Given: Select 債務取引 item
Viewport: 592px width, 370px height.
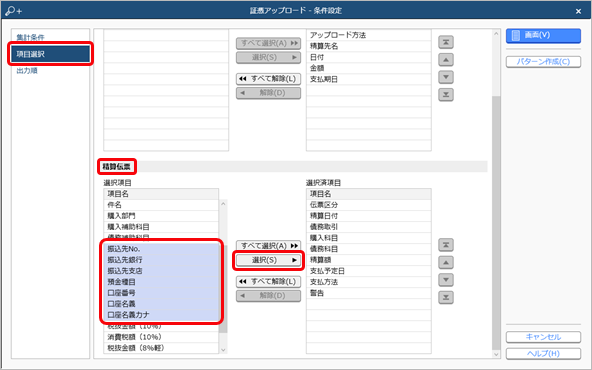Looking at the screenshot, I should pyautogui.click(x=368, y=227).
